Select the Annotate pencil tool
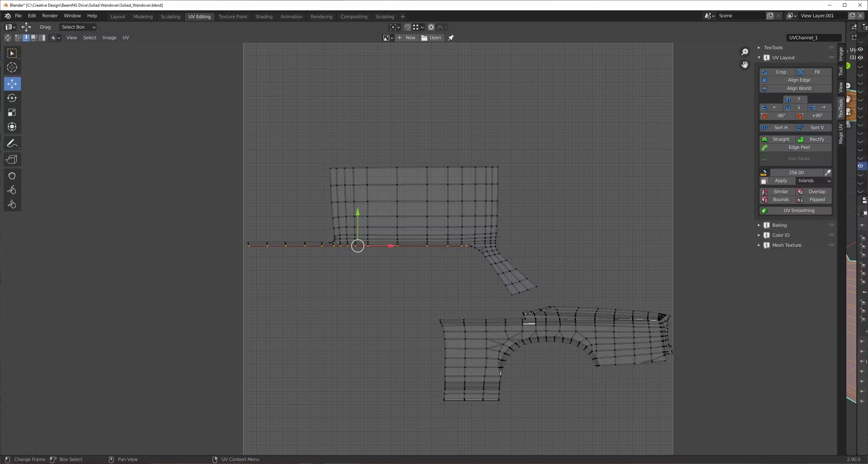This screenshot has height=464, width=868. coord(12,144)
